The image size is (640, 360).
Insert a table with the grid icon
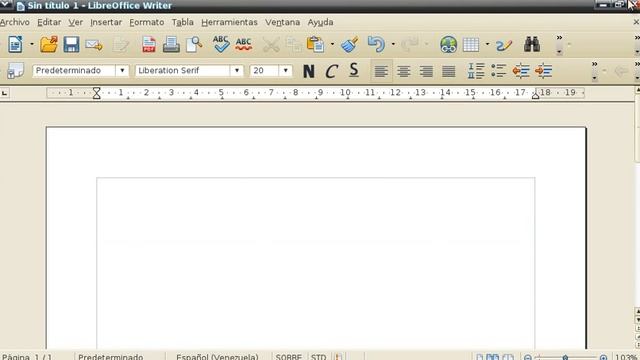(471, 44)
